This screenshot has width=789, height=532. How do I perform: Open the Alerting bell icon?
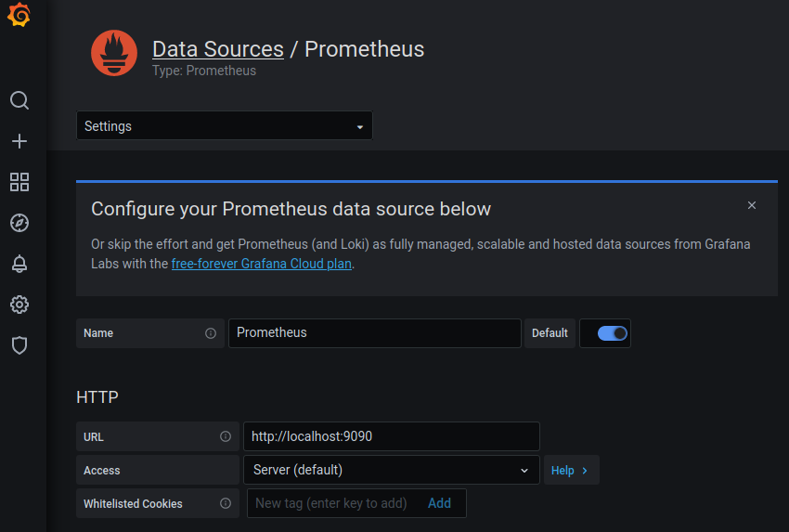point(19,264)
